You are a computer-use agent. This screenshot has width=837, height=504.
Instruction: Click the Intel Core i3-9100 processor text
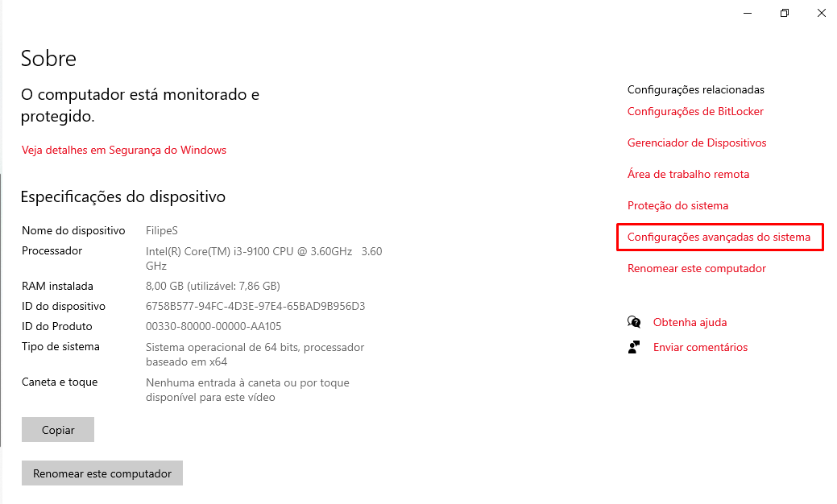[x=248, y=251]
